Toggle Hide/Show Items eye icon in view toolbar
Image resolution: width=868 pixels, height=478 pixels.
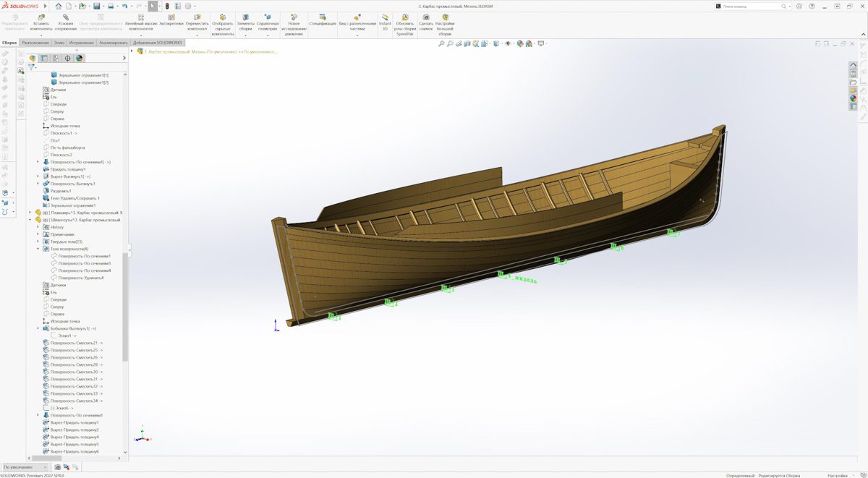[509, 44]
